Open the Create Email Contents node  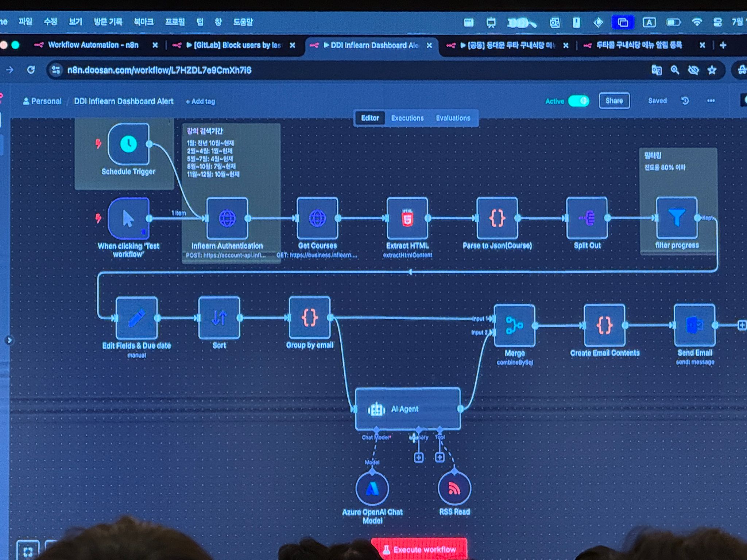[x=604, y=325]
